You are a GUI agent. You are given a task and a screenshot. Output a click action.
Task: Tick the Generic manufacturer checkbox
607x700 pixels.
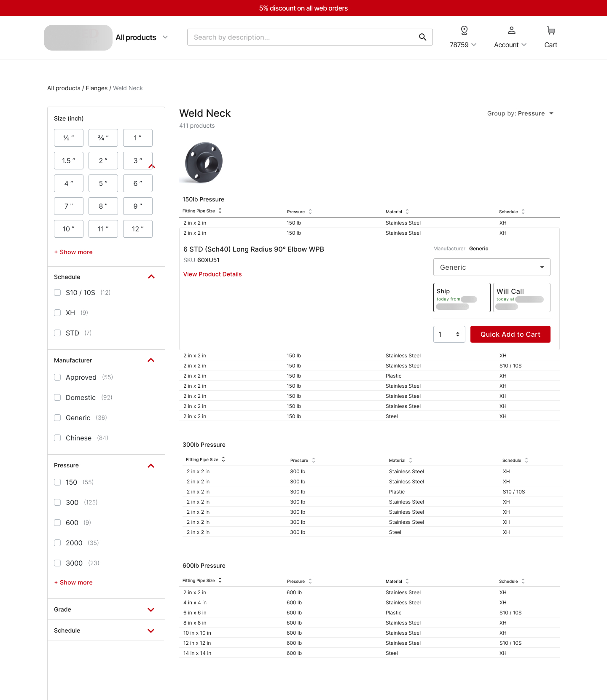pos(57,418)
